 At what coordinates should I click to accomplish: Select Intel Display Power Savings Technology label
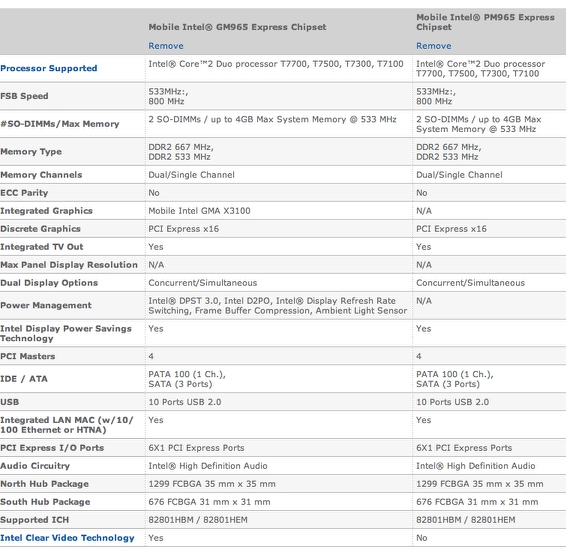(66, 333)
